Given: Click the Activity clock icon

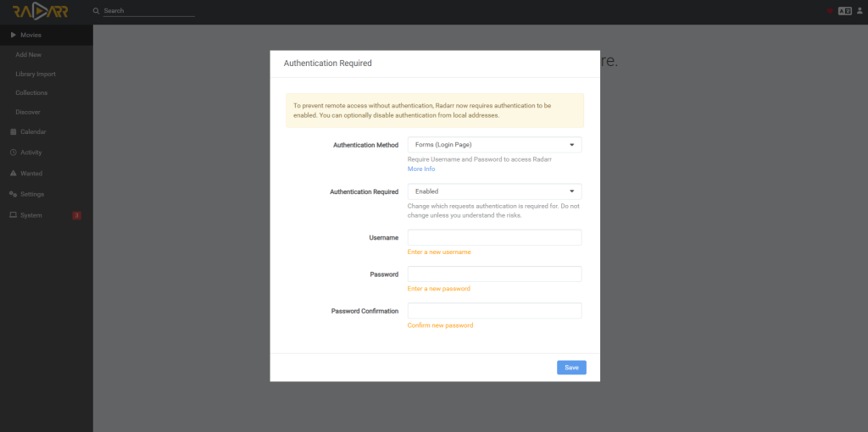Looking at the screenshot, I should tap(13, 152).
